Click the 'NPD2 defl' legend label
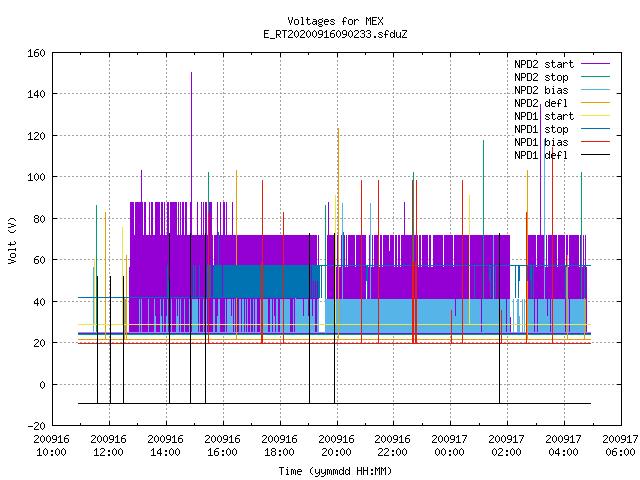 click(x=541, y=103)
